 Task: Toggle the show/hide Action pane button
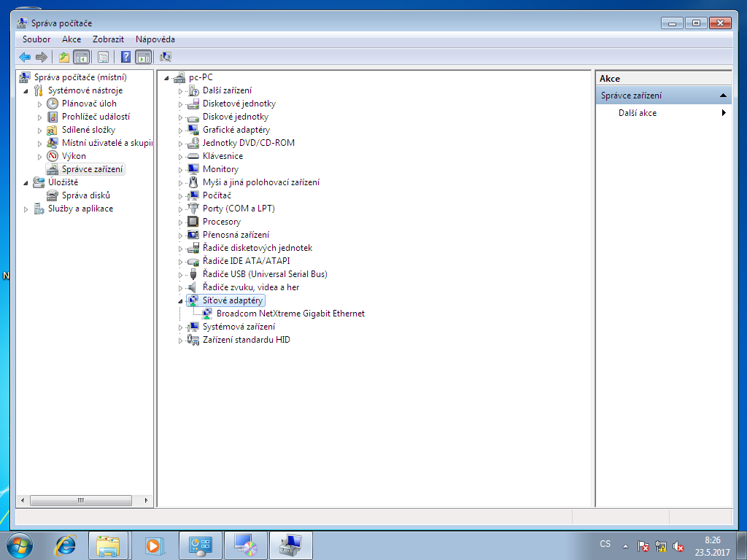pyautogui.click(x=144, y=57)
